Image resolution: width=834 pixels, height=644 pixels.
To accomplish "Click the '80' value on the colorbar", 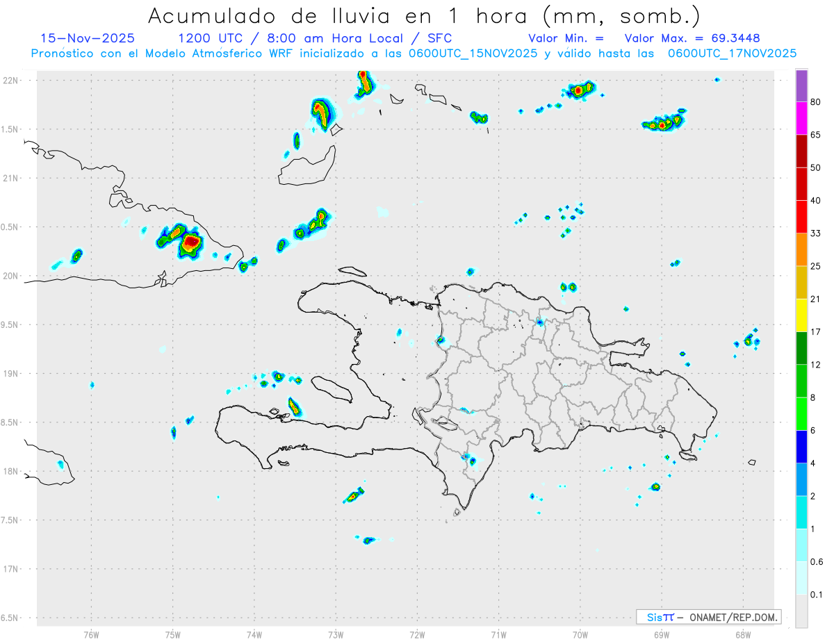I will tap(816, 102).
